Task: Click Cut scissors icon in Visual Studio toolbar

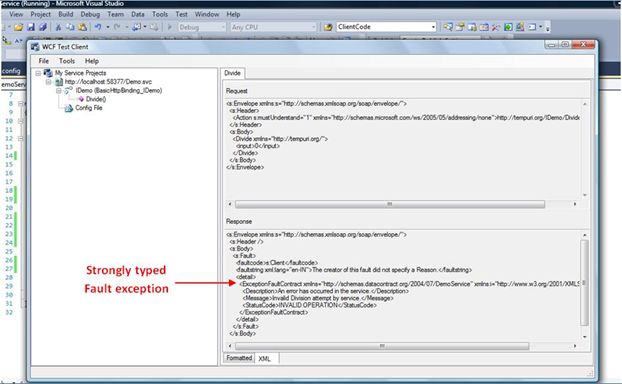Action: pyautogui.click(x=58, y=27)
